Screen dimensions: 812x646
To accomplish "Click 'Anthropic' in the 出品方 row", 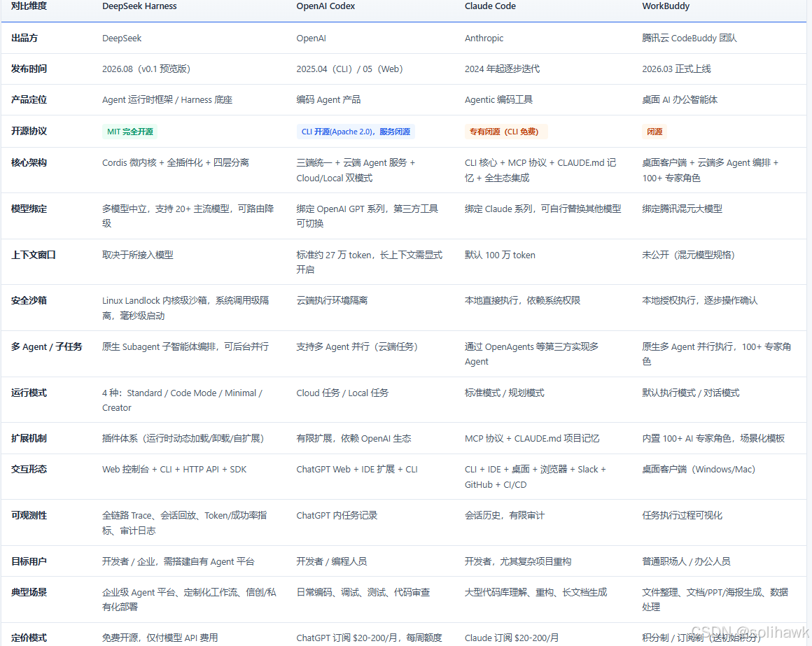I will tap(484, 38).
